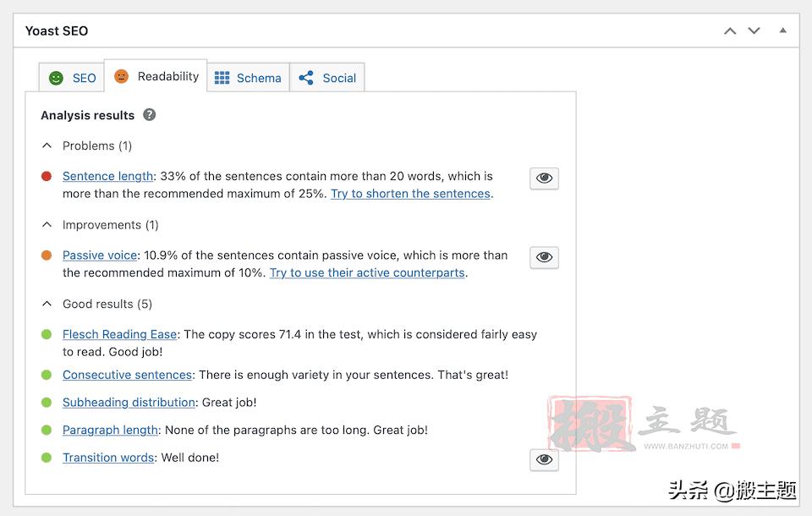Switch to the Schema tab

pos(258,78)
